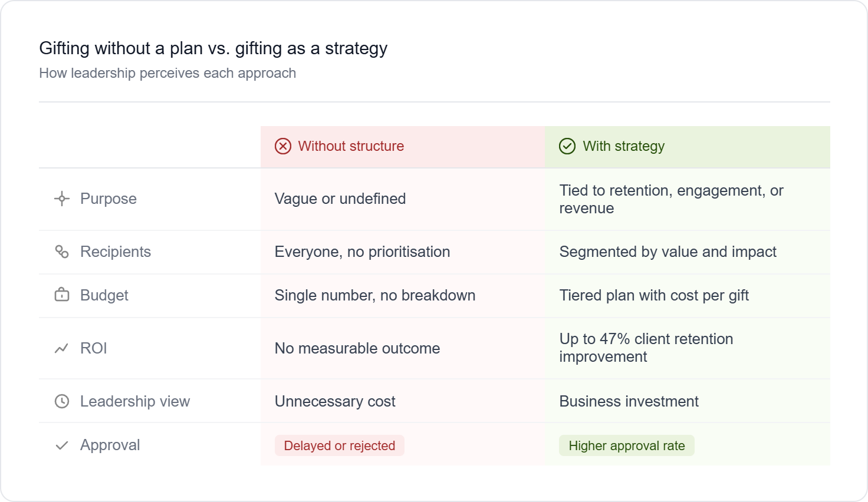This screenshot has width=868, height=502.
Task: Click the Leadership view clock icon
Action: pos(62,401)
